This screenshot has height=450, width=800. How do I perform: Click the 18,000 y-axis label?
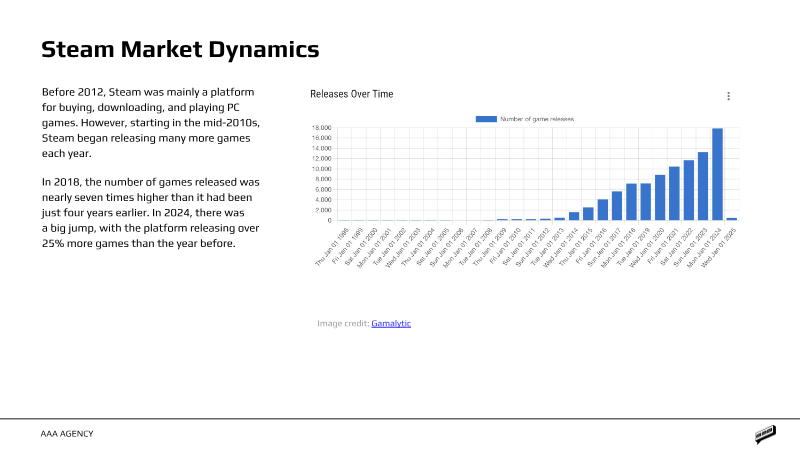pyautogui.click(x=322, y=128)
